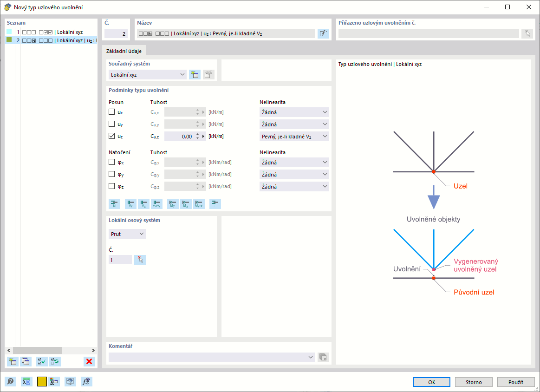The image size is (540, 392).
Task: Select list item 1 Lokální xyz
Action: pos(52,32)
